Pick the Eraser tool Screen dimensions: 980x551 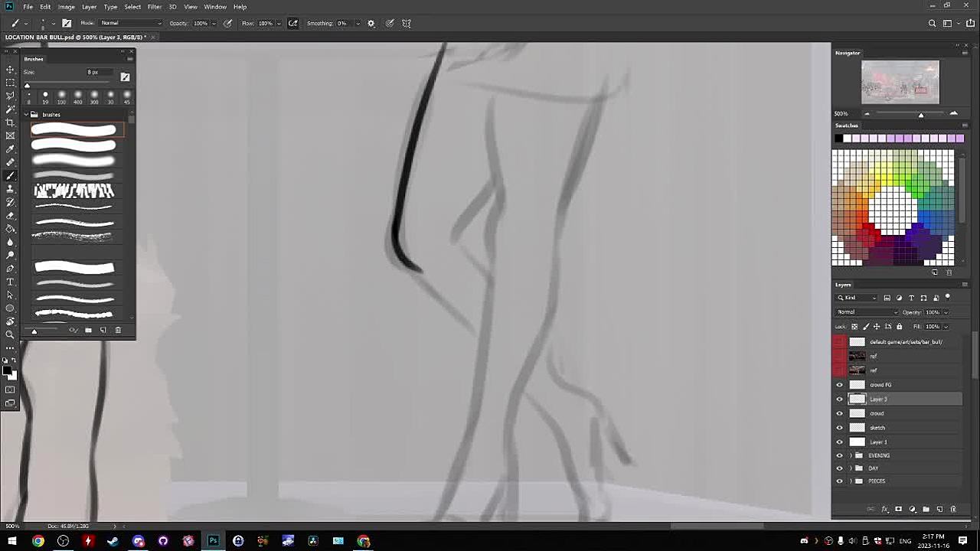pos(10,216)
